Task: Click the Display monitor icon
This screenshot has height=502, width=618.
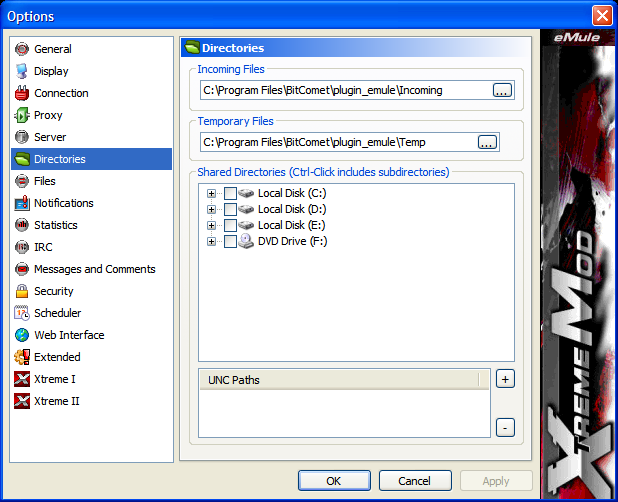Action: click(x=22, y=71)
